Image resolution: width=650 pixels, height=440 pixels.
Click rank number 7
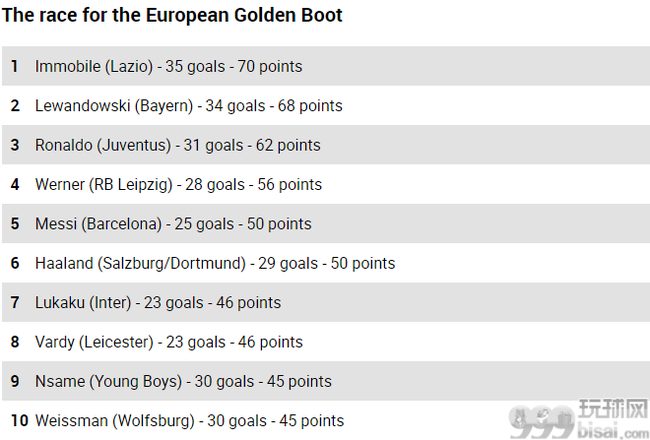tap(15, 303)
